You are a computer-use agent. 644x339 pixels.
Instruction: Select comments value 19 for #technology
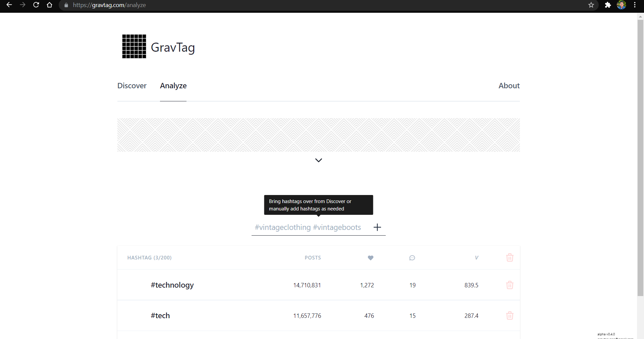click(412, 285)
